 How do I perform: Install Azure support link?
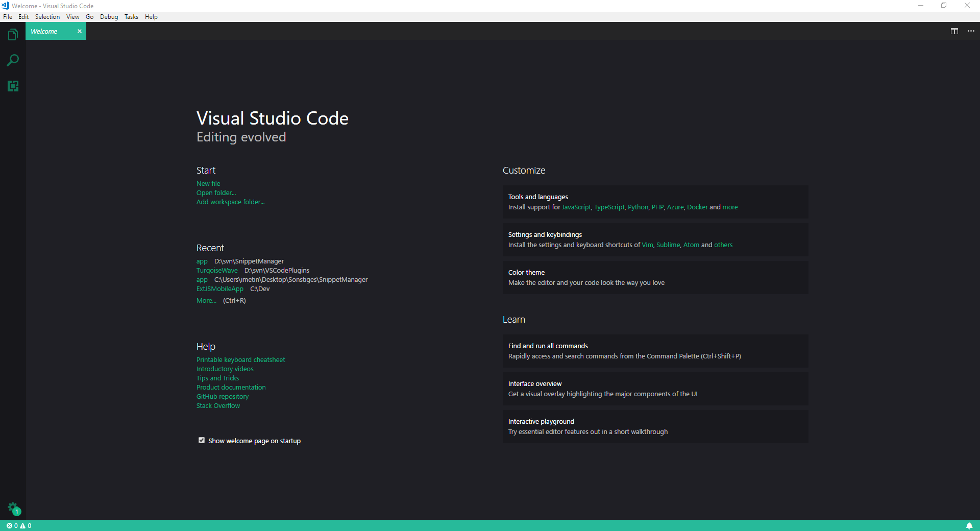[x=675, y=207]
